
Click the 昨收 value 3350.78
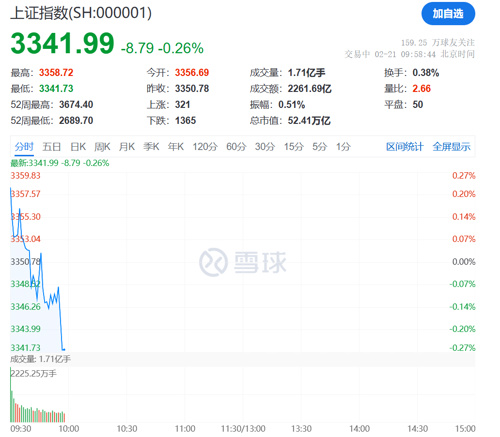pyautogui.click(x=192, y=89)
